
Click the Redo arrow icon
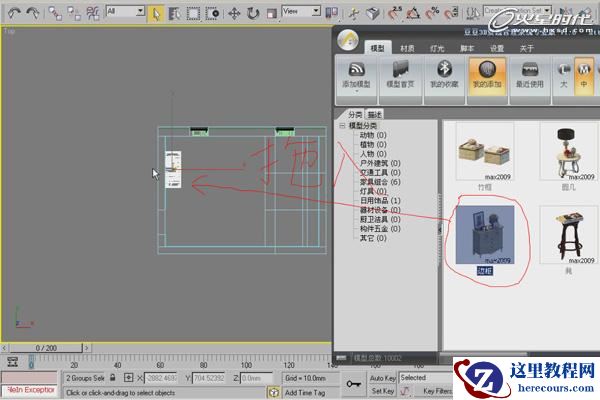tap(33, 13)
